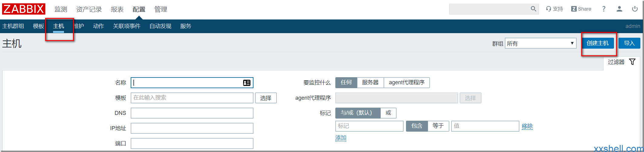The width and height of the screenshot is (644, 152).
Task: Click the IP地址 input field
Action: click(192, 128)
